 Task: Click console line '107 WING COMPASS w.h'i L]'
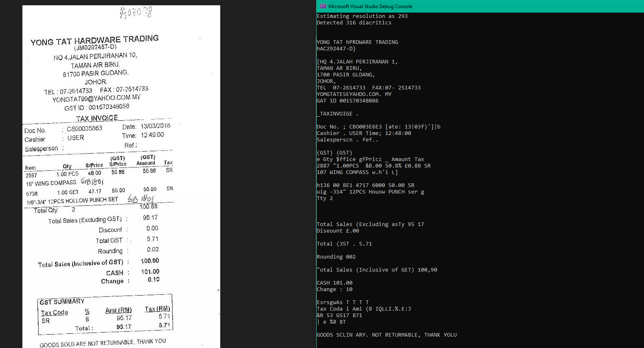tap(357, 172)
